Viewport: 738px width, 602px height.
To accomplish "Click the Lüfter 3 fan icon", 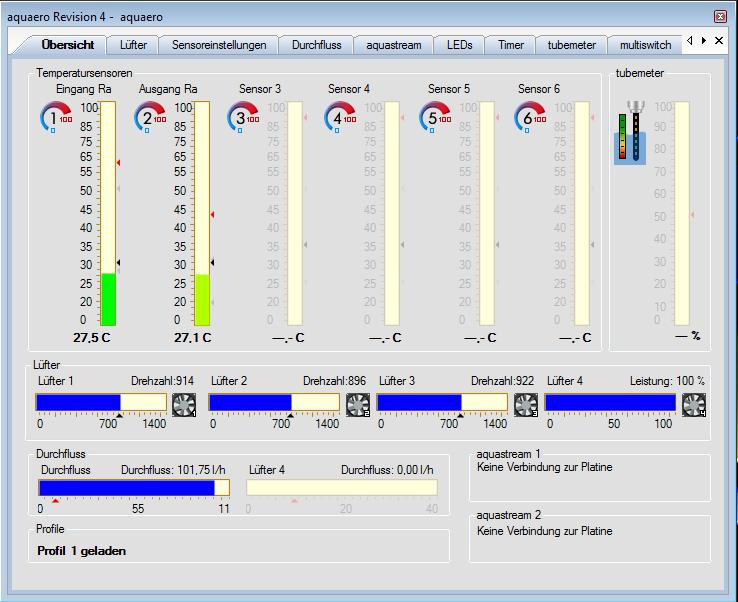I will (526, 405).
